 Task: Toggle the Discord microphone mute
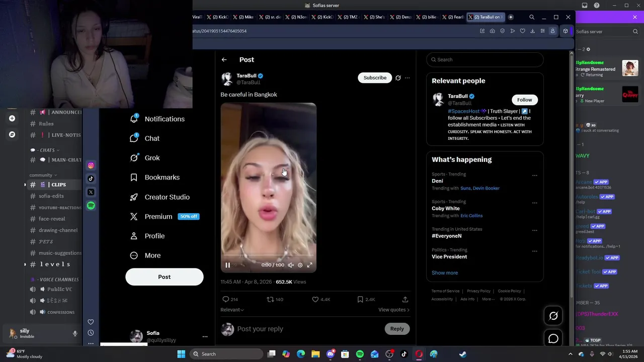tap(75, 333)
